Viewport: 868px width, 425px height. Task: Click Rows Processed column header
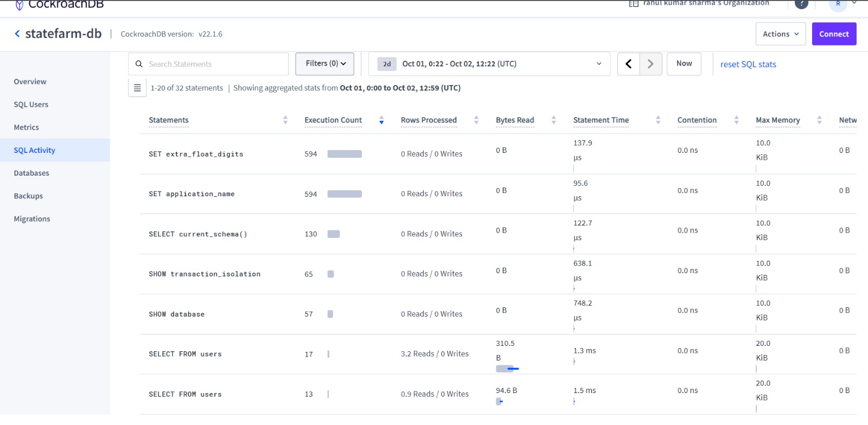(429, 120)
